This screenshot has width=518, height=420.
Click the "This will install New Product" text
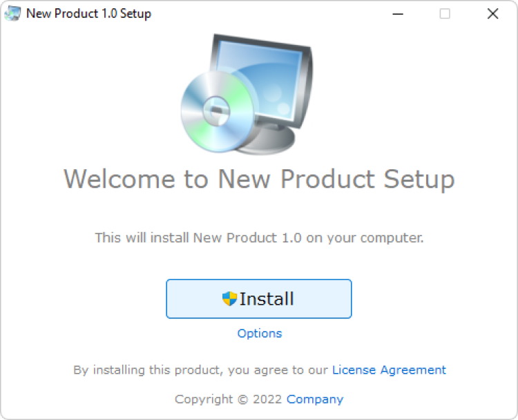point(259,238)
